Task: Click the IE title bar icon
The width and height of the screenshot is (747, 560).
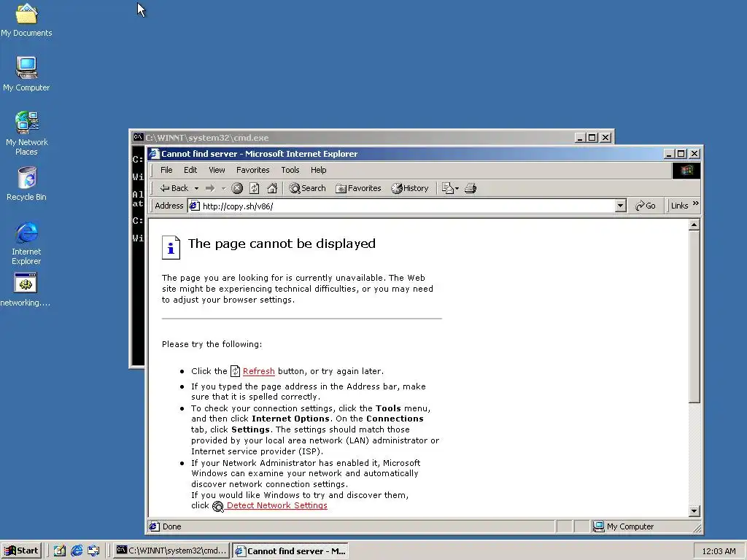Action: (154, 154)
